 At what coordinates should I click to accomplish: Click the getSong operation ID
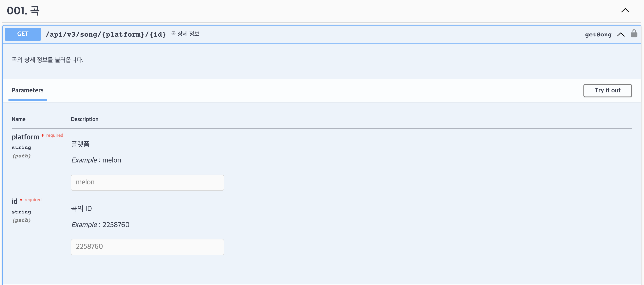598,35
